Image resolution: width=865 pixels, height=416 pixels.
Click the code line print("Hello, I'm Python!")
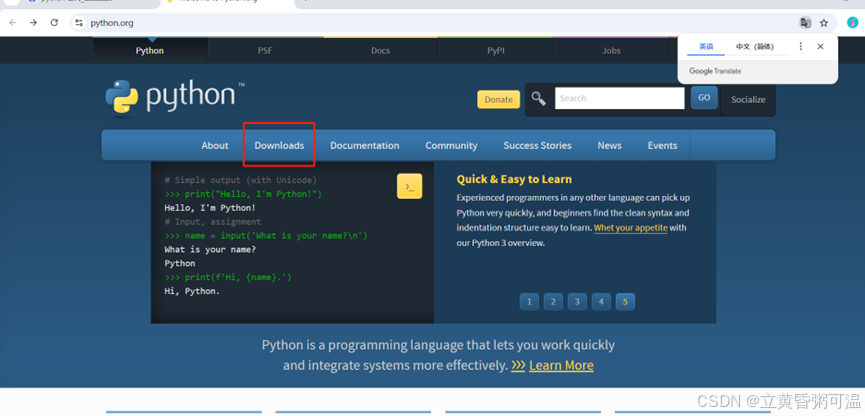(243, 194)
